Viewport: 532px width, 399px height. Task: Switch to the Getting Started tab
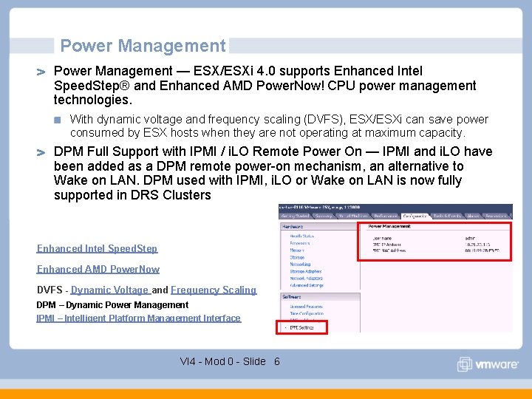click(295, 216)
